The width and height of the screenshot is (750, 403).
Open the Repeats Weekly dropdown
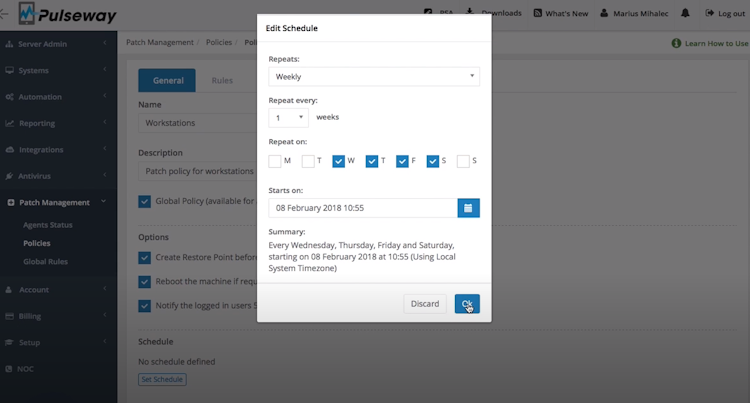(x=374, y=76)
